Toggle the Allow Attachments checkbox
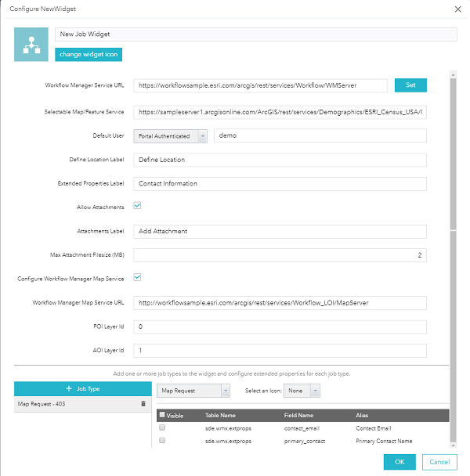The height and width of the screenshot is (476, 470). coord(137,206)
